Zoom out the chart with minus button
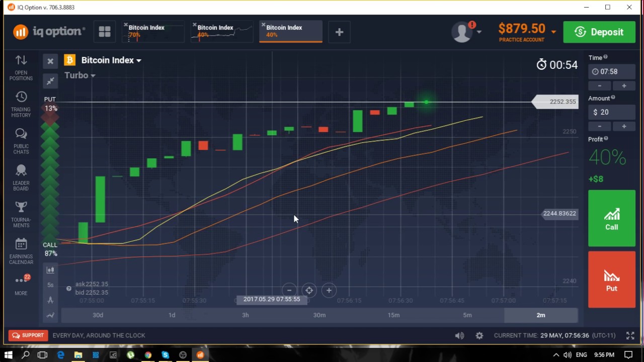The width and height of the screenshot is (644, 362). (289, 290)
